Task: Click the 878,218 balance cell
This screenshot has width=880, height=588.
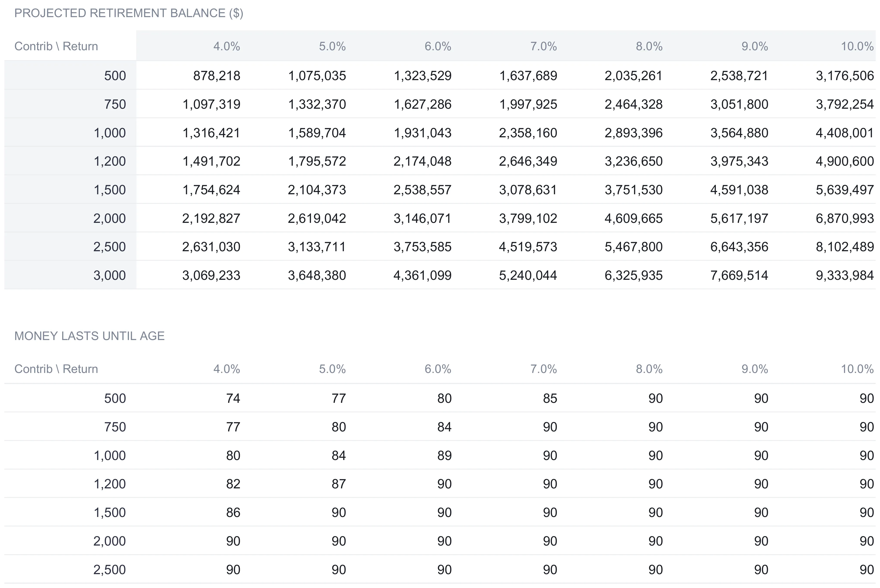Action: click(216, 76)
